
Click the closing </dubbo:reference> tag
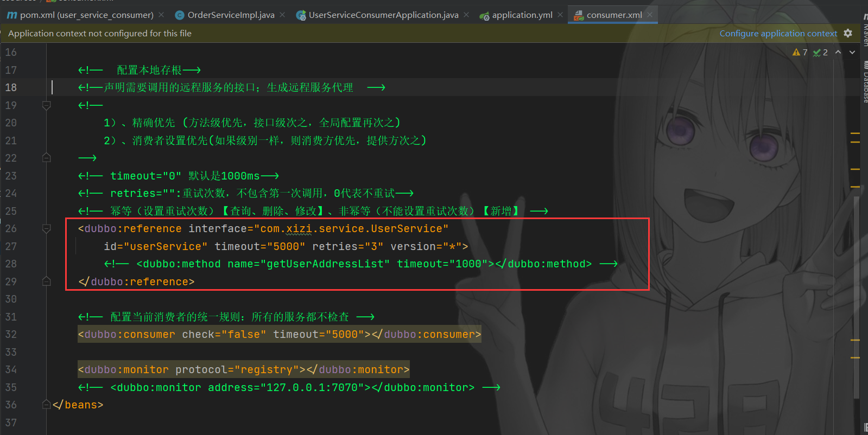[136, 282]
